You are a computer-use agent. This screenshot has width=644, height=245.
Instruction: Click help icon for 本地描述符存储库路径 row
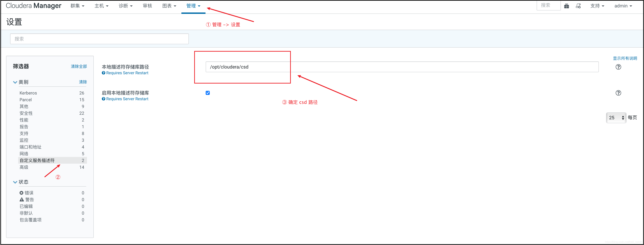click(x=618, y=67)
